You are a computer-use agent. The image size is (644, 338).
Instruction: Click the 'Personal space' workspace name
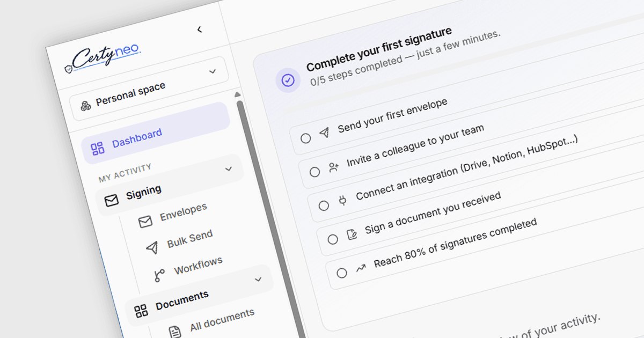[130, 94]
